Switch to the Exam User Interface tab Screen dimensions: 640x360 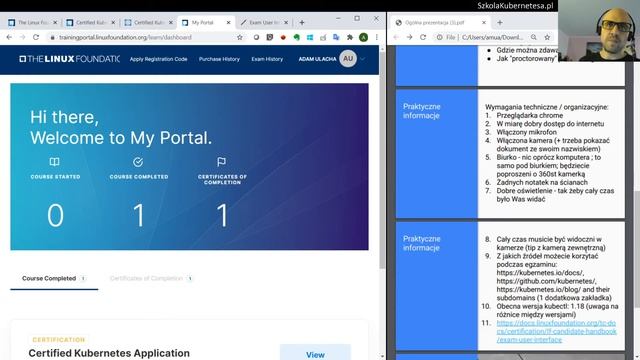[x=264, y=22]
